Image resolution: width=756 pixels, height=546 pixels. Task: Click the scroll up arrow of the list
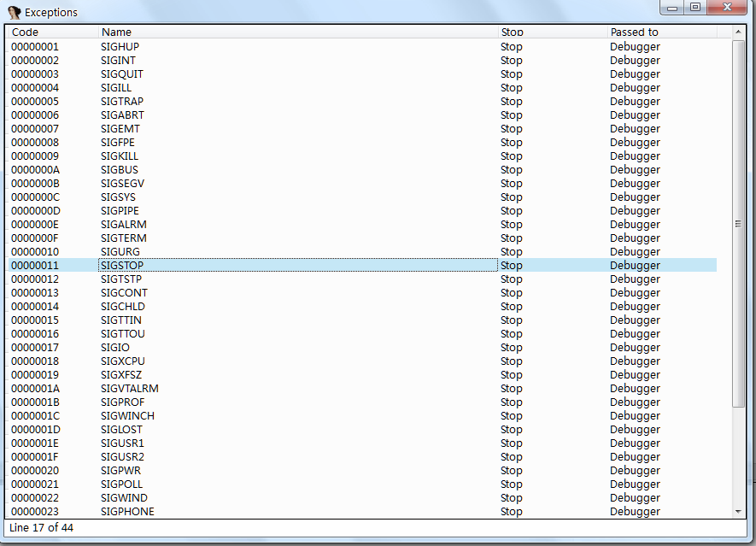[x=738, y=32]
